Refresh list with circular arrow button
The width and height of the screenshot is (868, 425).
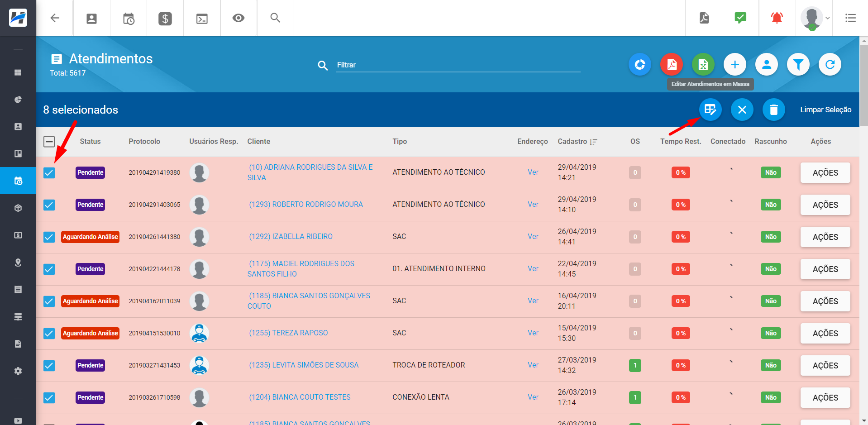tap(830, 65)
